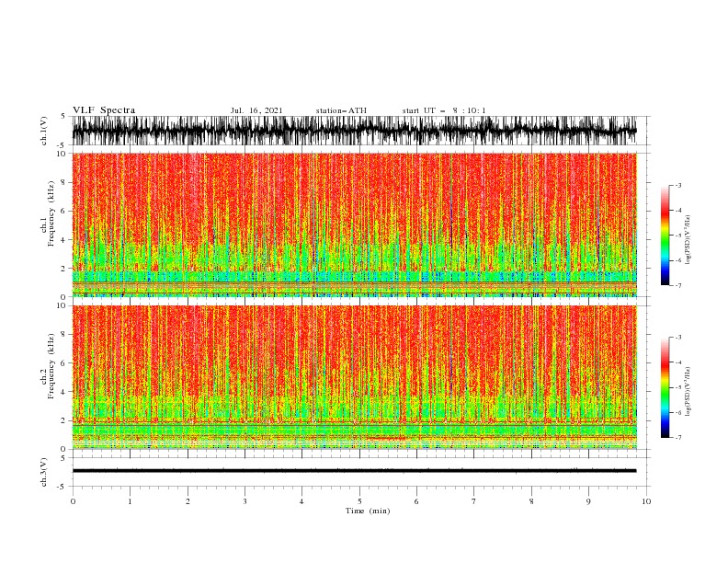Click time axis tick label "9"
Screen dimensions: 728x563
(588, 501)
